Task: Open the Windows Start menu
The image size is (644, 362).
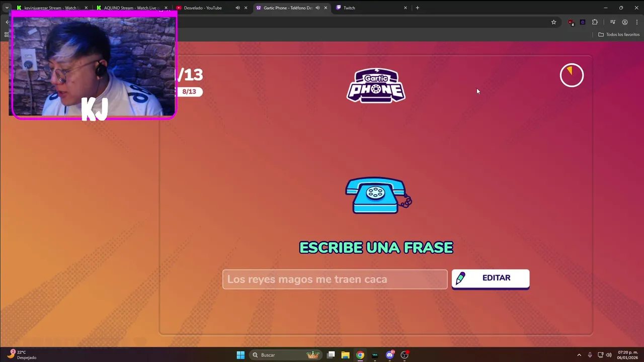Action: point(240,355)
